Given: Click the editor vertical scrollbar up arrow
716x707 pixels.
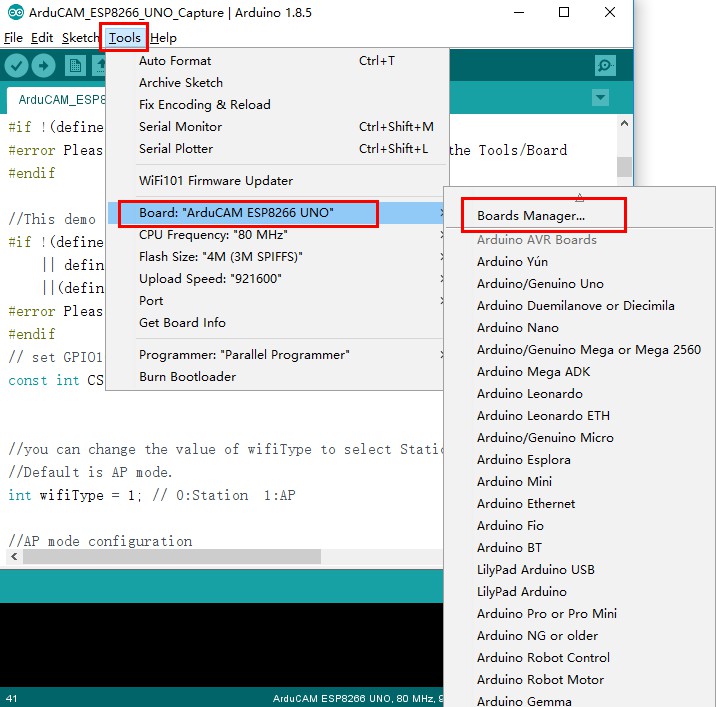Looking at the screenshot, I should pyautogui.click(x=624, y=123).
